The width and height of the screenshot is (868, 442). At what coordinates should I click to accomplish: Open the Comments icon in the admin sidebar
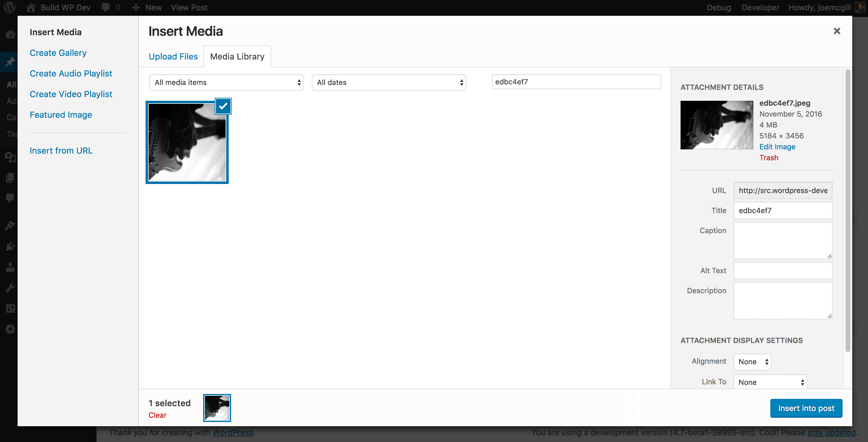click(x=10, y=198)
